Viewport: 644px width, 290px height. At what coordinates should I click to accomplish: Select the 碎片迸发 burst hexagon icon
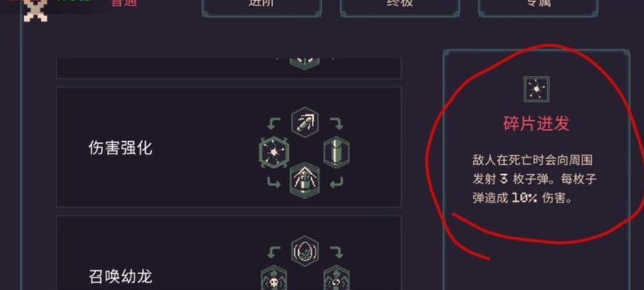(x=274, y=152)
